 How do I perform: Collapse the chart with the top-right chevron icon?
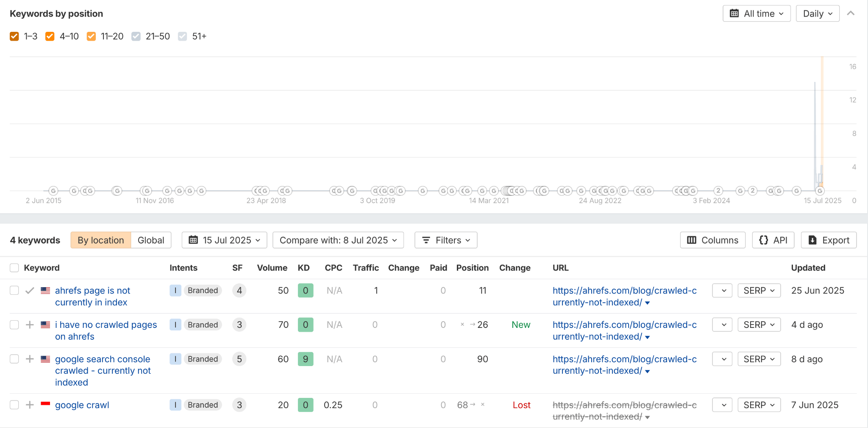pyautogui.click(x=851, y=13)
